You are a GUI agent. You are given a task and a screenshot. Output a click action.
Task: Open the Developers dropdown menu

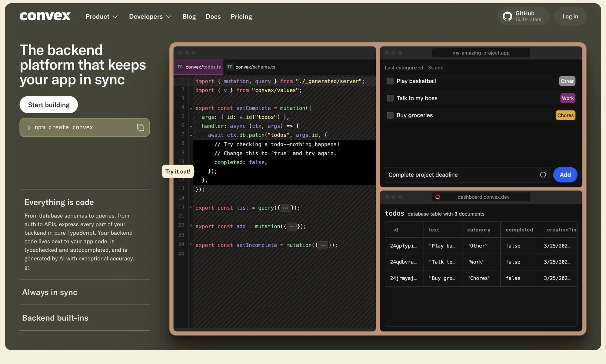tap(150, 17)
